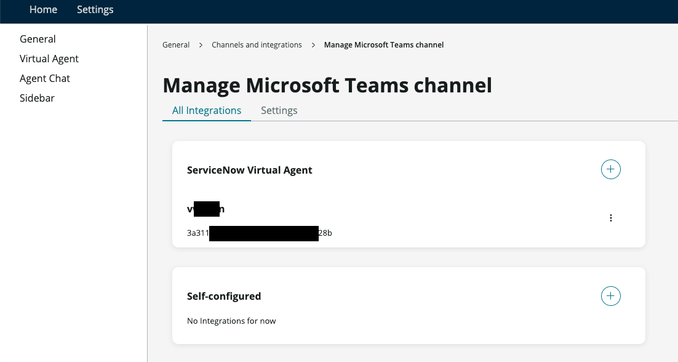
Task: Click the ServiceNow Virtual Agent card heading
Action: click(x=249, y=170)
